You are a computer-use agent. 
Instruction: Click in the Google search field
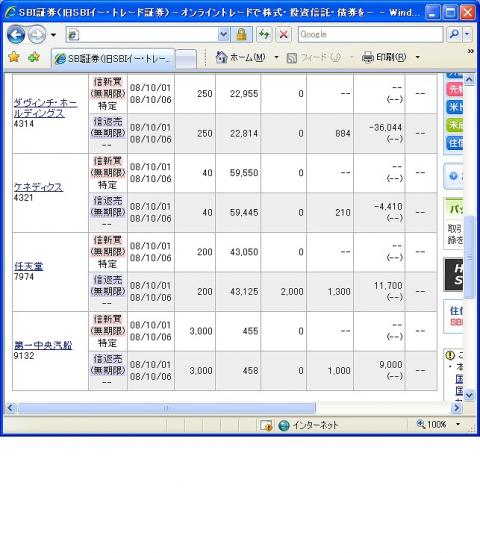[x=370, y=35]
